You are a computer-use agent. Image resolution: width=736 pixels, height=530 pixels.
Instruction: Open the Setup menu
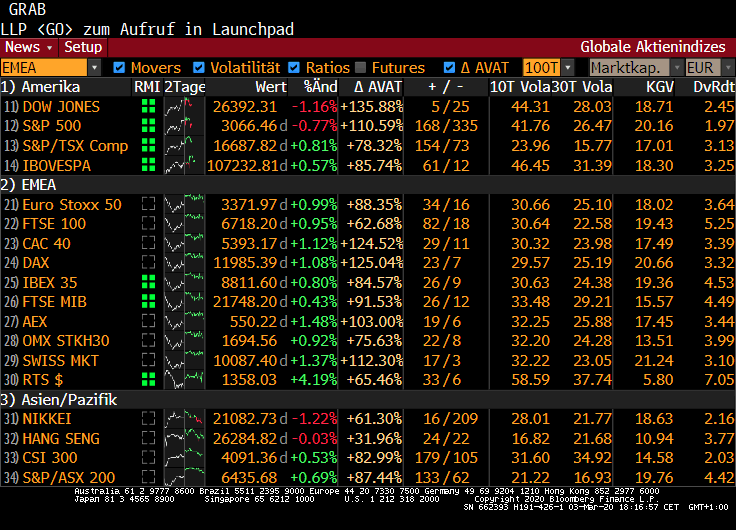[x=83, y=47]
